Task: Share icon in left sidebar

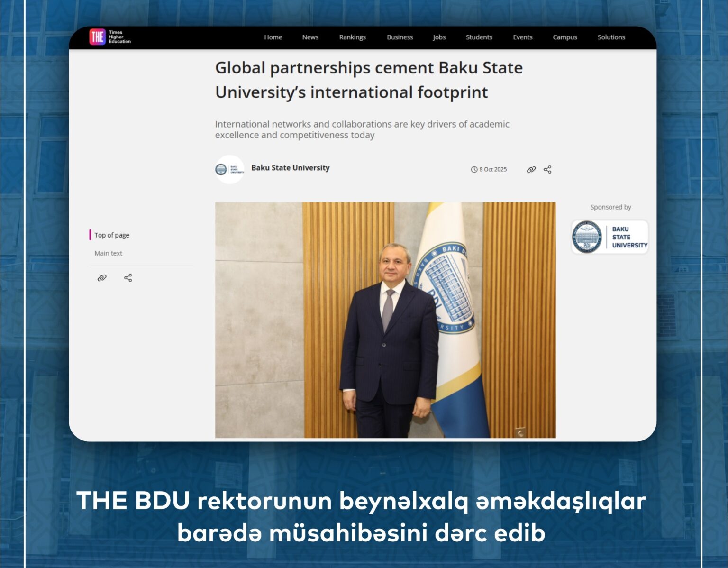Action: pyautogui.click(x=128, y=278)
